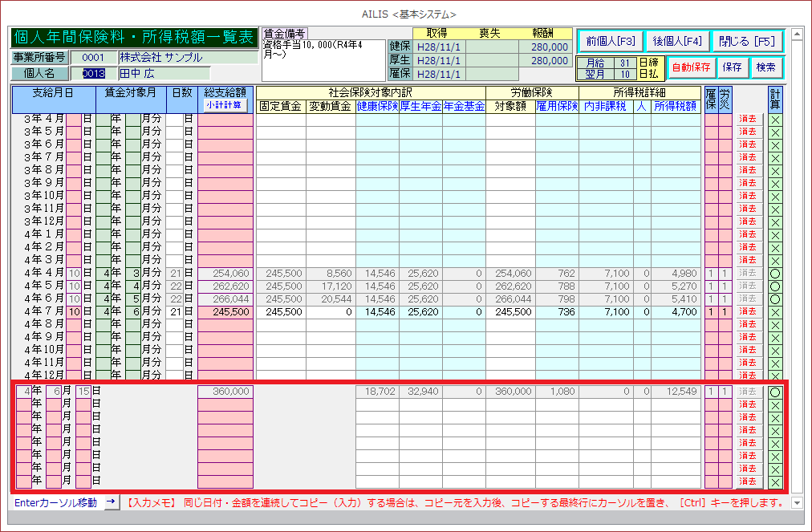Image resolution: width=812 pixels, height=532 pixels.
Task: Click the 計算 circle icon for 4年7月 row
Action: (x=775, y=311)
